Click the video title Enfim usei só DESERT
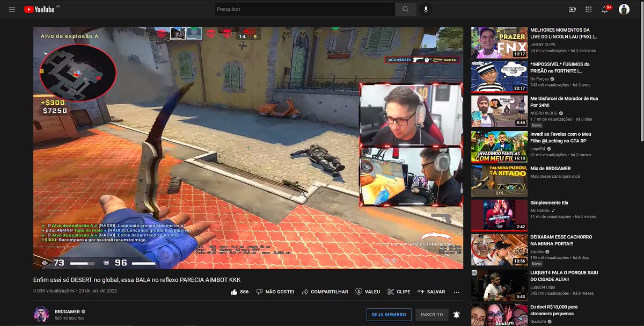The height and width of the screenshot is (326, 644). [137, 280]
